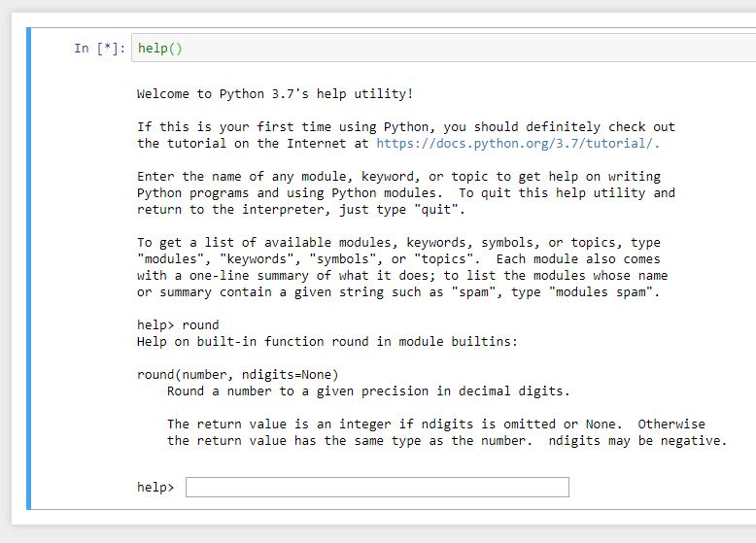The height and width of the screenshot is (543, 756).
Task: Click the 'Python programs and using Python modules' line
Action: click(406, 192)
